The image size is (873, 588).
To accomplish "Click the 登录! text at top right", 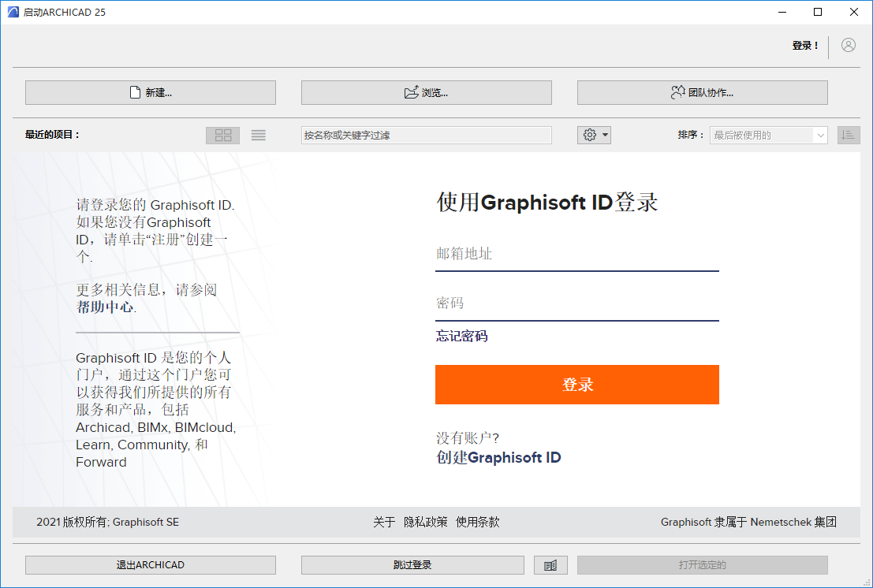I will [x=805, y=46].
